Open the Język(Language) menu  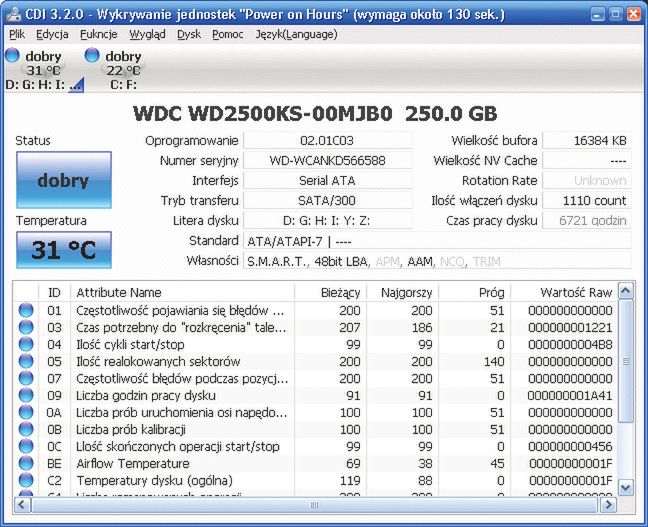coord(296,34)
